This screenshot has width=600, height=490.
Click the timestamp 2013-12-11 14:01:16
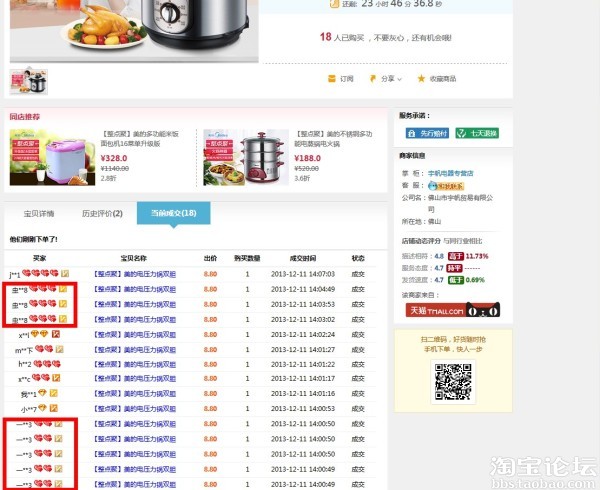click(303, 394)
